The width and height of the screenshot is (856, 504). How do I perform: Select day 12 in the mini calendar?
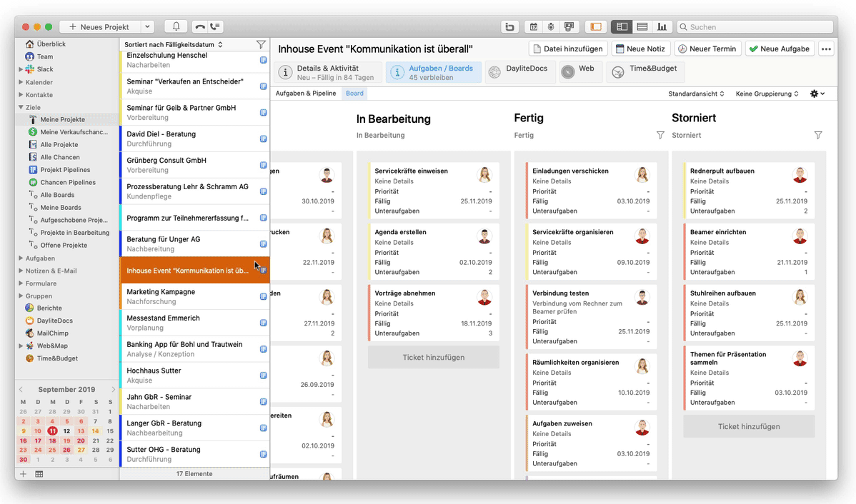pyautogui.click(x=66, y=431)
